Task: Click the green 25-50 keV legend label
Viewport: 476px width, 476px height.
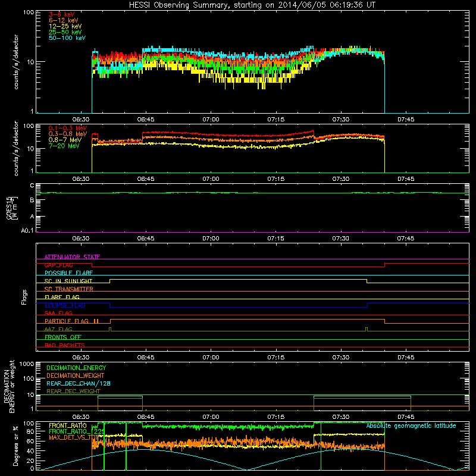Action: coord(65,32)
